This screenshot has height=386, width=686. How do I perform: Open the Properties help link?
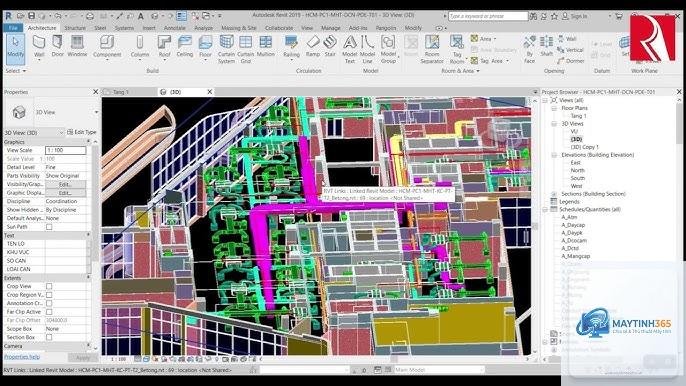tap(22, 357)
